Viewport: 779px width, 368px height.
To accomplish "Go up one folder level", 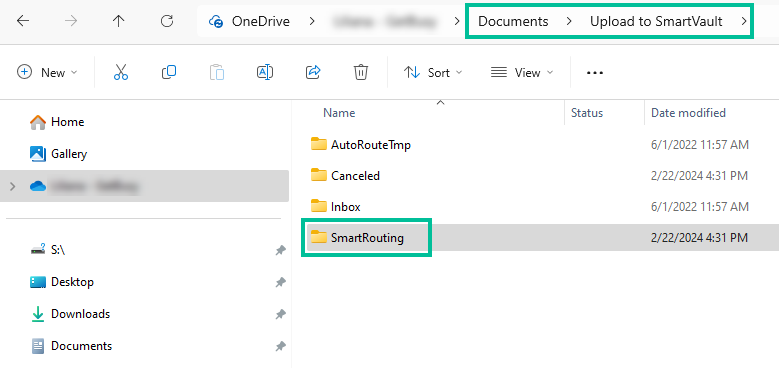I will 118,21.
